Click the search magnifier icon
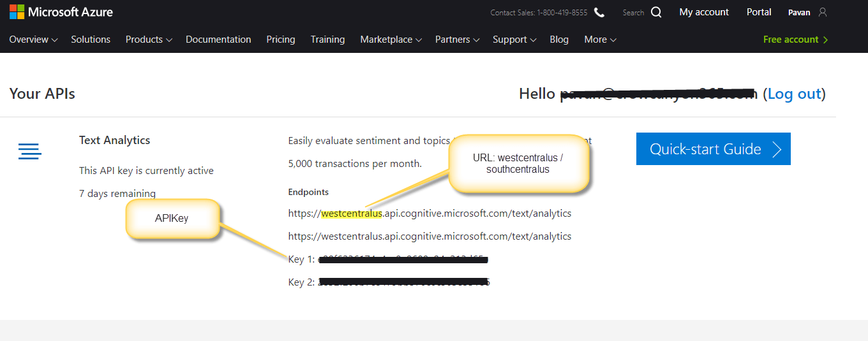 tap(656, 12)
